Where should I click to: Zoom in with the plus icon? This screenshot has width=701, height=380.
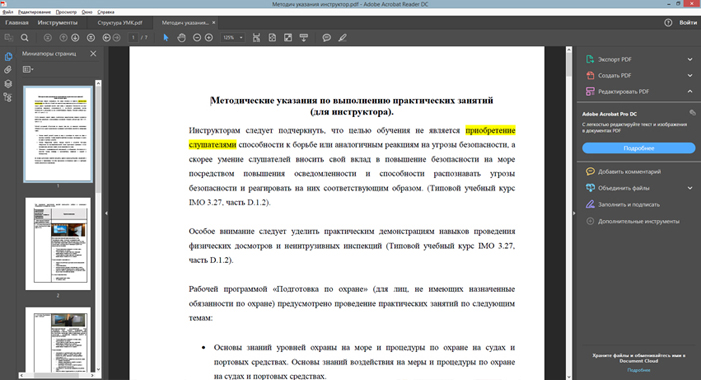pyautogui.click(x=209, y=38)
